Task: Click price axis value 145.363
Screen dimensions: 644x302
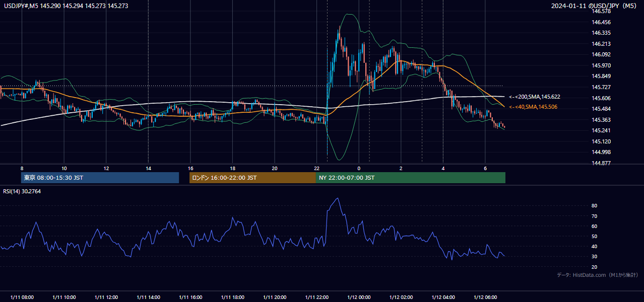Action: point(601,120)
